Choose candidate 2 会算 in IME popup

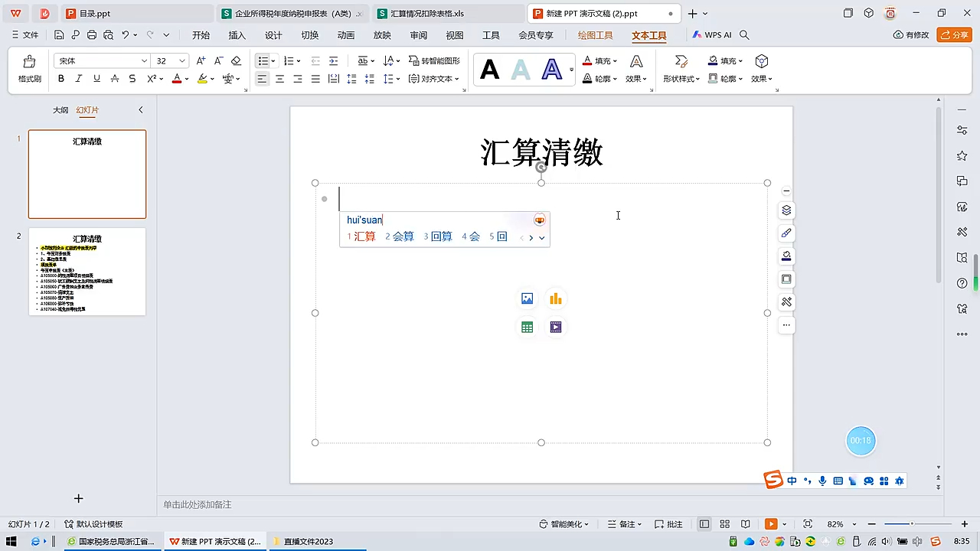click(400, 236)
